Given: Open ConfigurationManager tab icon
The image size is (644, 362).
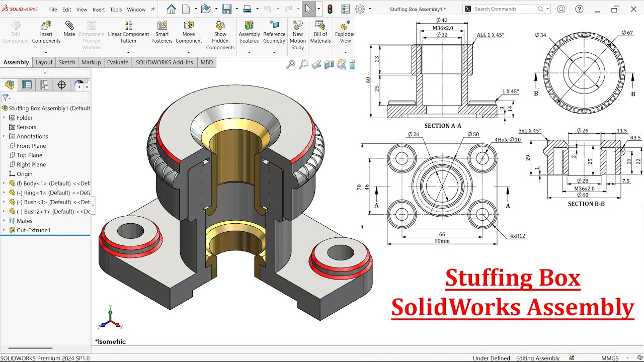Looking at the screenshot, I should pos(44,85).
